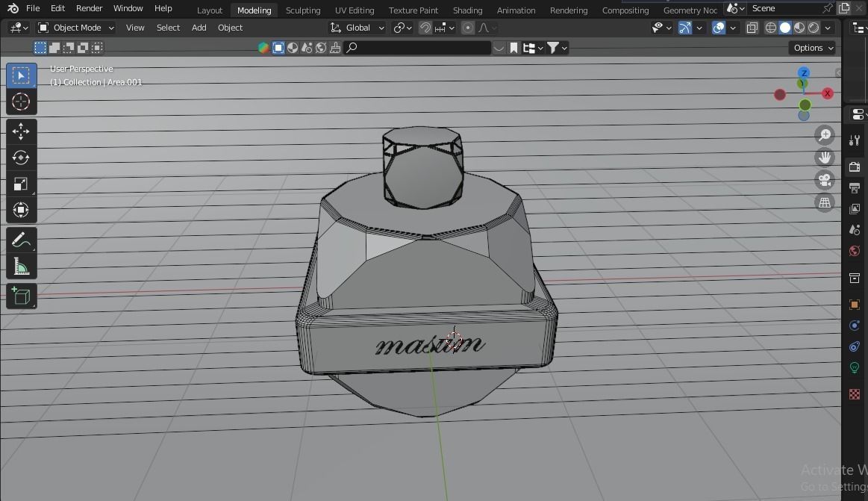Open the Object Constraints properties tab
Image resolution: width=868 pixels, height=501 pixels.
coord(854,346)
